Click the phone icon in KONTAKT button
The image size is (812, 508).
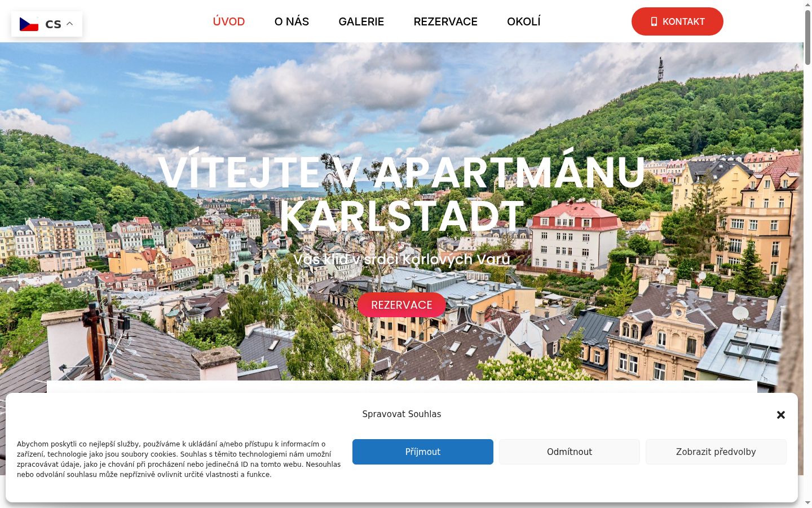[654, 21]
